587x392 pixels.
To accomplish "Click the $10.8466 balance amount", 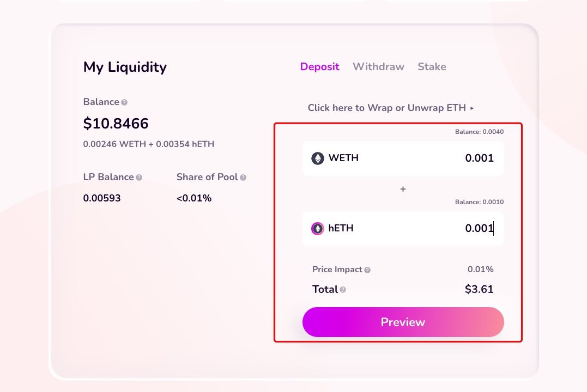I will (x=116, y=124).
